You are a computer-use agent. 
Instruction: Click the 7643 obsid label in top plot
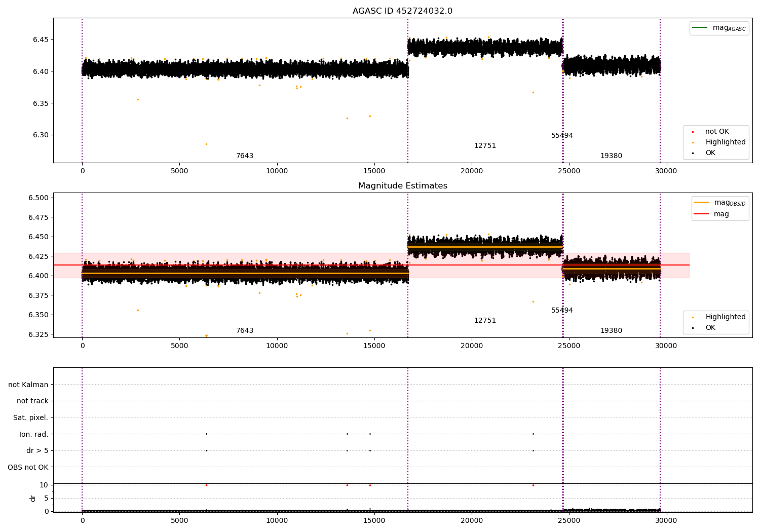coord(245,156)
